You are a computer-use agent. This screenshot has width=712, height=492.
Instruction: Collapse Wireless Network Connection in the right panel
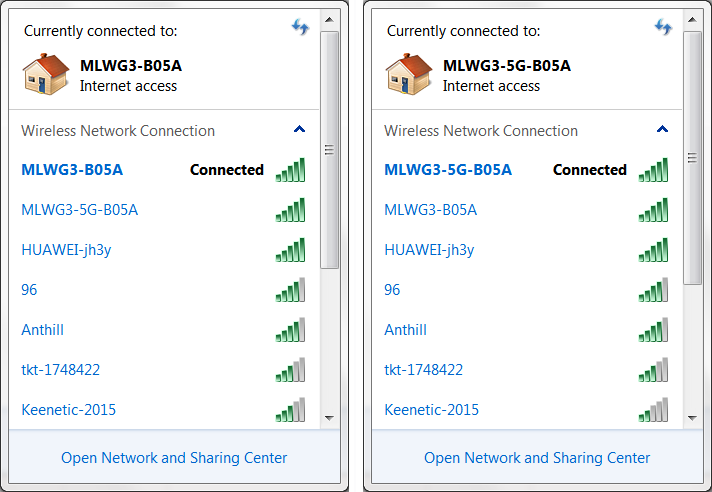662,130
